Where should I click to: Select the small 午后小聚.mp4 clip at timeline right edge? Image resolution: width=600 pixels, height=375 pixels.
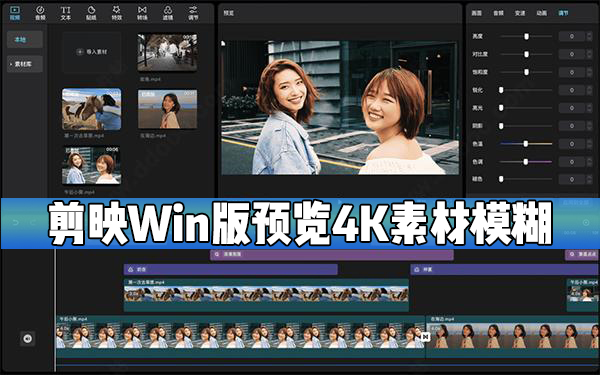point(582,295)
